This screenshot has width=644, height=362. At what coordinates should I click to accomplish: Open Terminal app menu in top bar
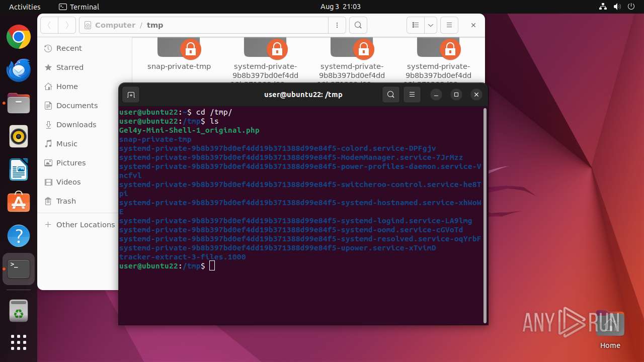tap(79, 7)
